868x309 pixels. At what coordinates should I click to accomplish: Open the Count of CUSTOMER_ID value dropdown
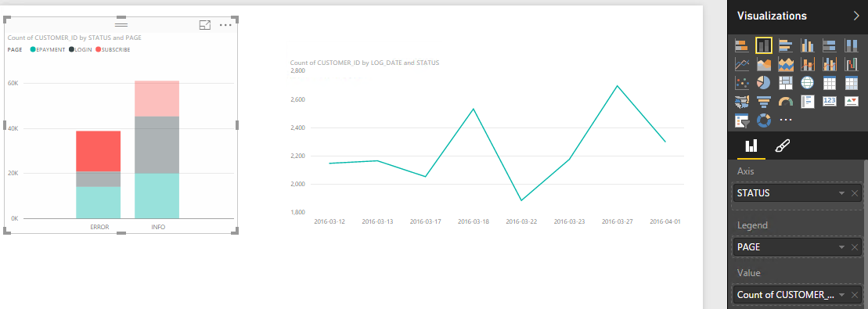coord(841,295)
